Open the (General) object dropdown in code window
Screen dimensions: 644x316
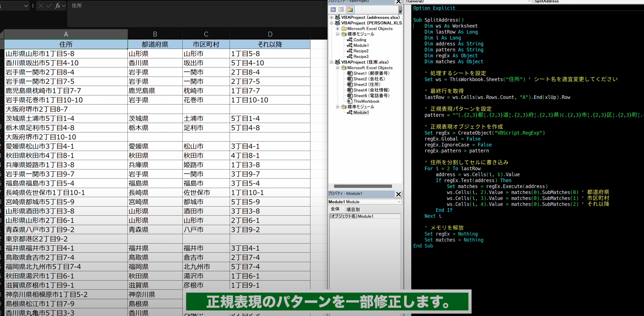(529, 1)
